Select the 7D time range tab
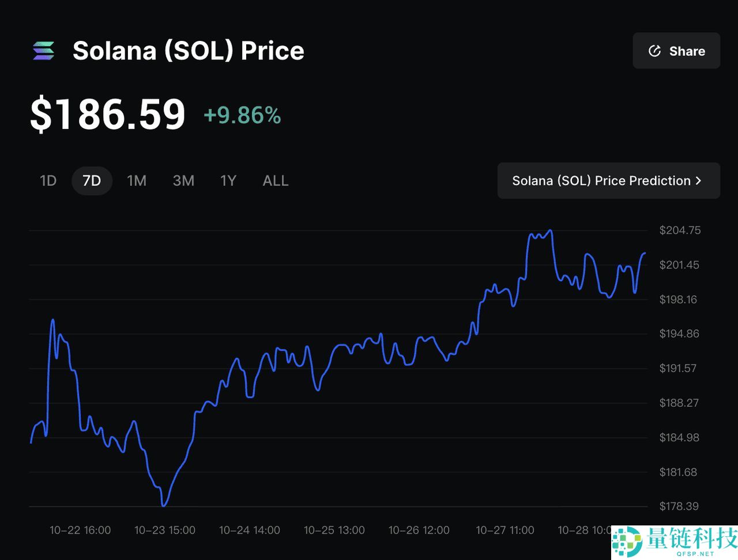 [x=91, y=180]
